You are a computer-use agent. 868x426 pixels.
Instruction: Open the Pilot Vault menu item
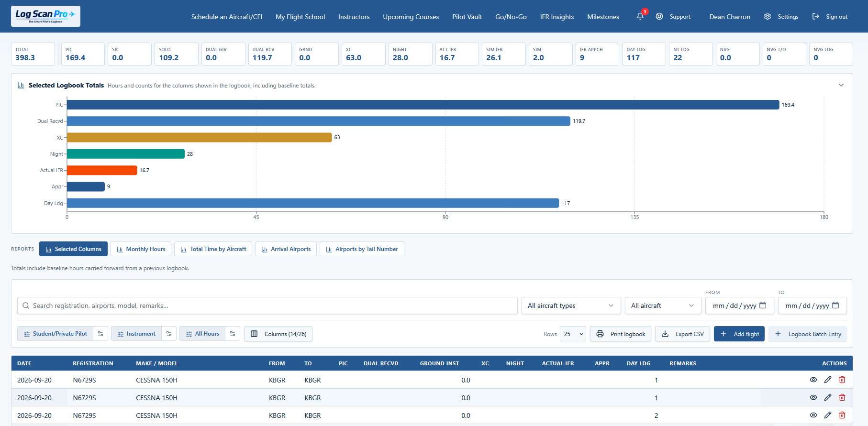pos(467,17)
